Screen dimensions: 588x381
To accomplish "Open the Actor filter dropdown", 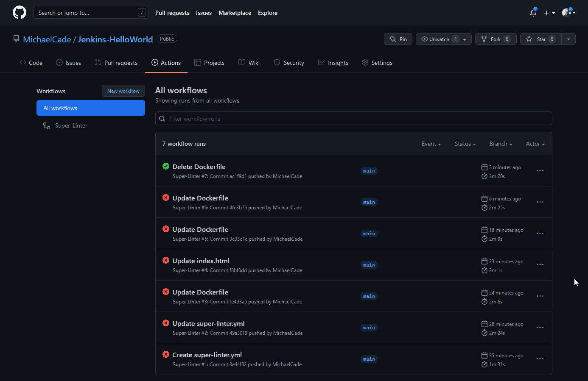I will [535, 144].
